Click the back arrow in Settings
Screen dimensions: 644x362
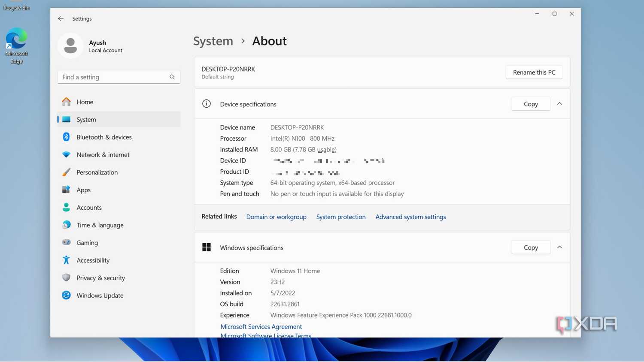(61, 18)
